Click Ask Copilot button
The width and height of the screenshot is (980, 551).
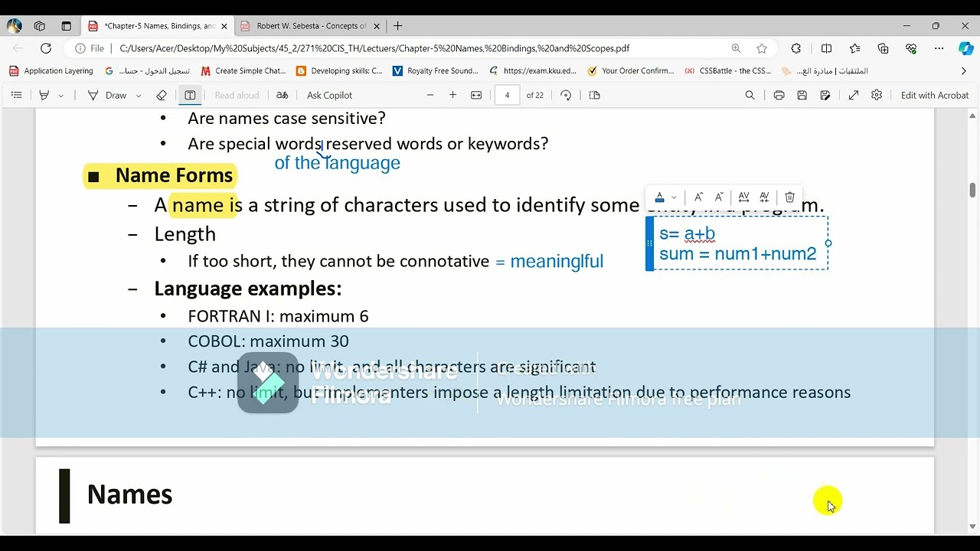click(329, 96)
